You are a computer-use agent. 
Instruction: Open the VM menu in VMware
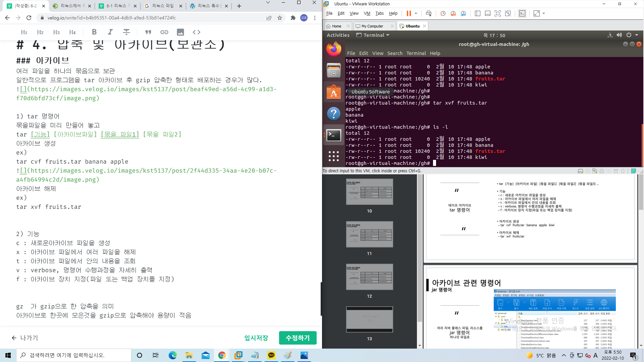[x=367, y=13]
